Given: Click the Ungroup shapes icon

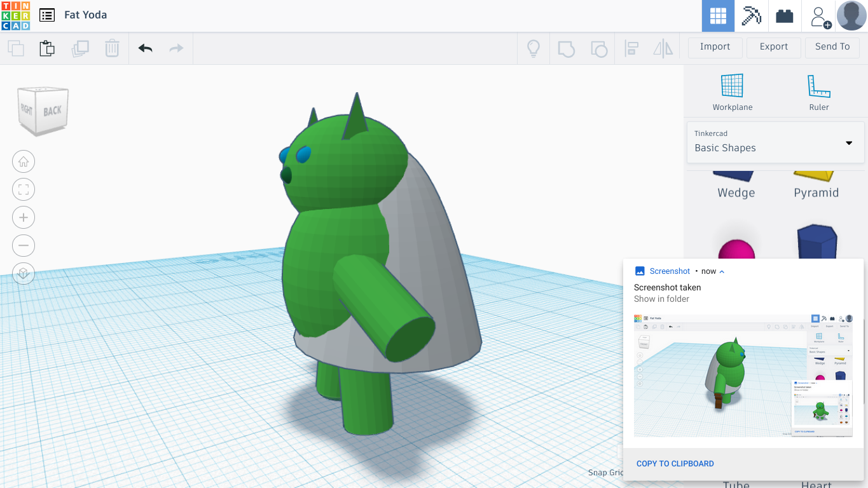Looking at the screenshot, I should pos(599,48).
